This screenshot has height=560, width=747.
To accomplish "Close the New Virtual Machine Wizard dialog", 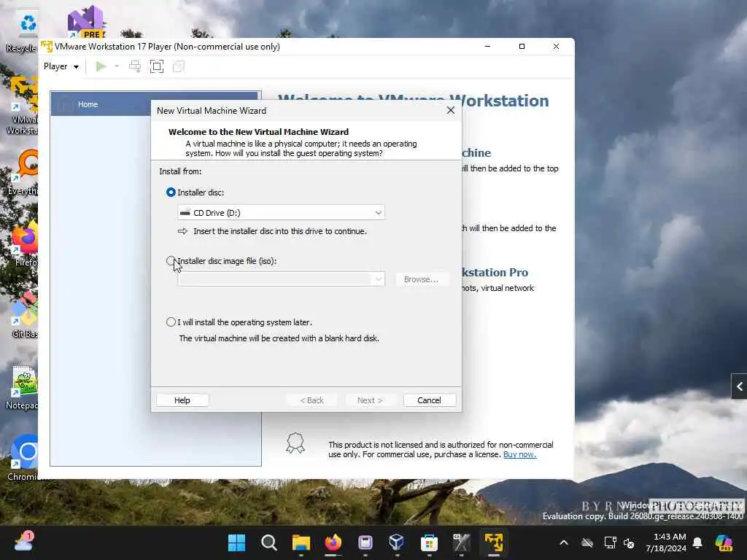I will [451, 111].
